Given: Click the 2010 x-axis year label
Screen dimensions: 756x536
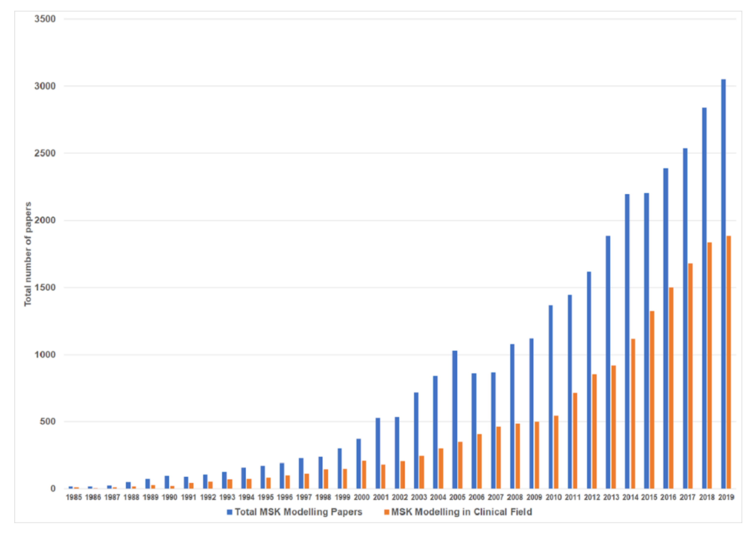Looking at the screenshot, I should click(553, 497).
